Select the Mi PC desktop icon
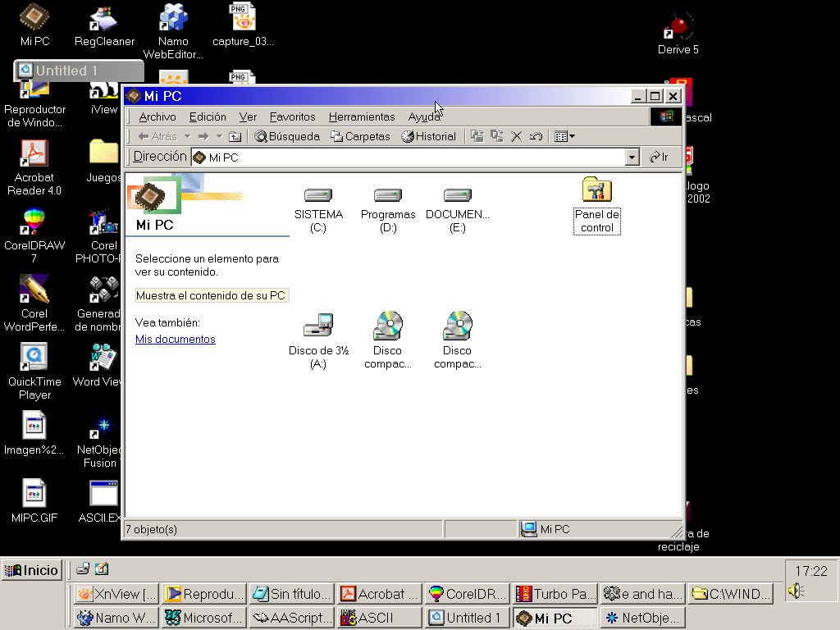 pos(34,24)
